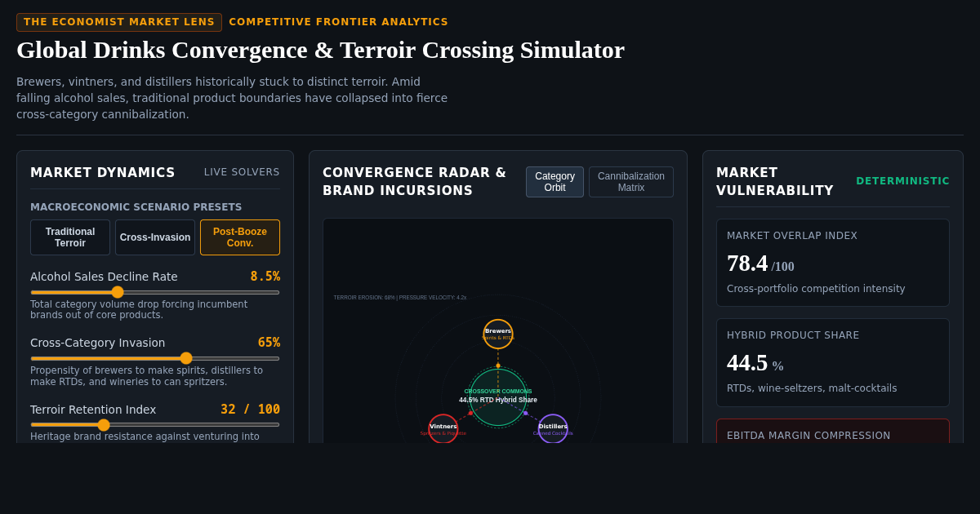The image size is (980, 514).
Task: Apply the Traditional Terroir preset
Action: pyautogui.click(x=70, y=237)
